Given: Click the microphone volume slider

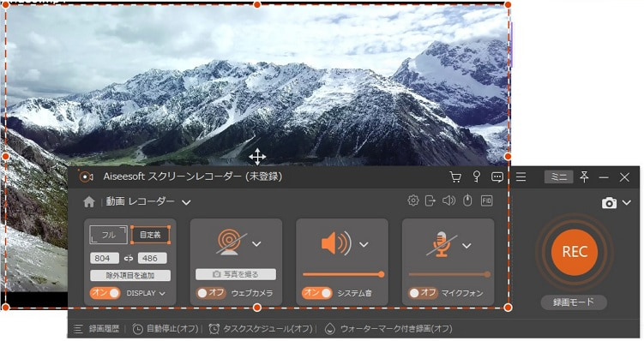Looking at the screenshot, I should [x=448, y=274].
